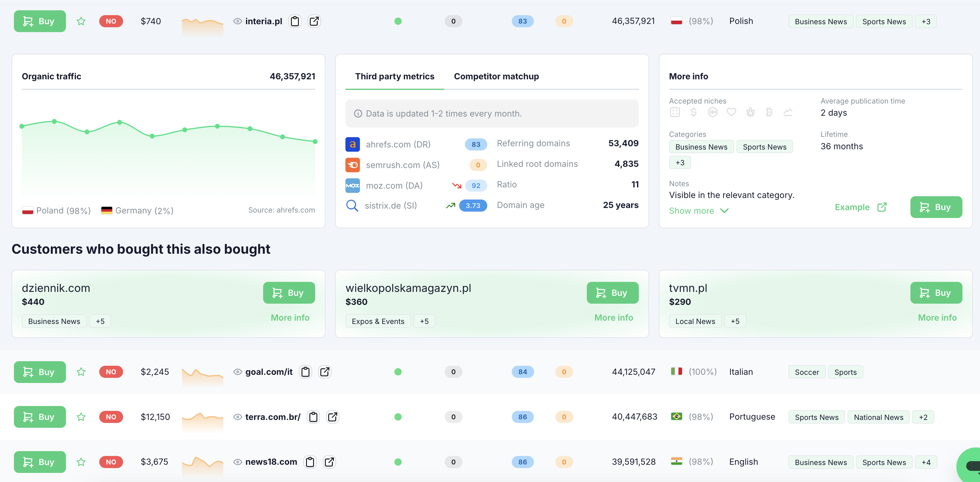
Task: Select the cannabis niche icon under Accepted niches
Action: click(x=750, y=112)
